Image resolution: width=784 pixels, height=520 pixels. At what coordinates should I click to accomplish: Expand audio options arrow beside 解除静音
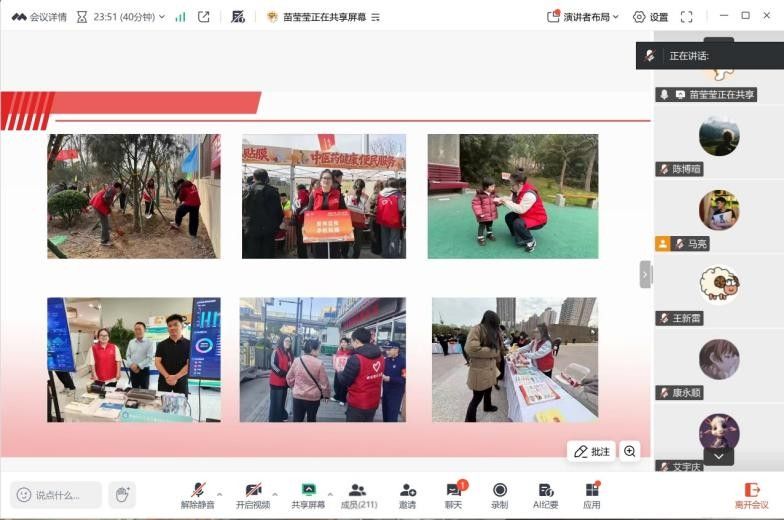click(220, 490)
